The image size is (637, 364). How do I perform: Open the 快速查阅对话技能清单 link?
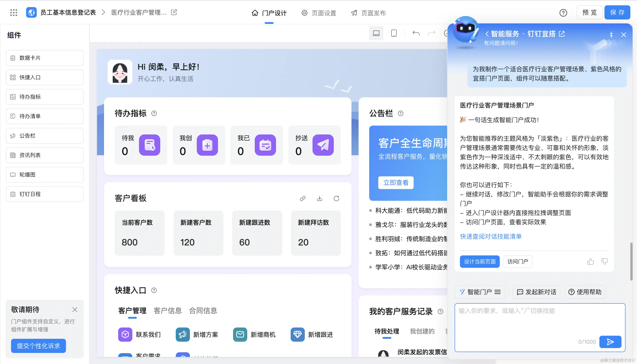[491, 236]
